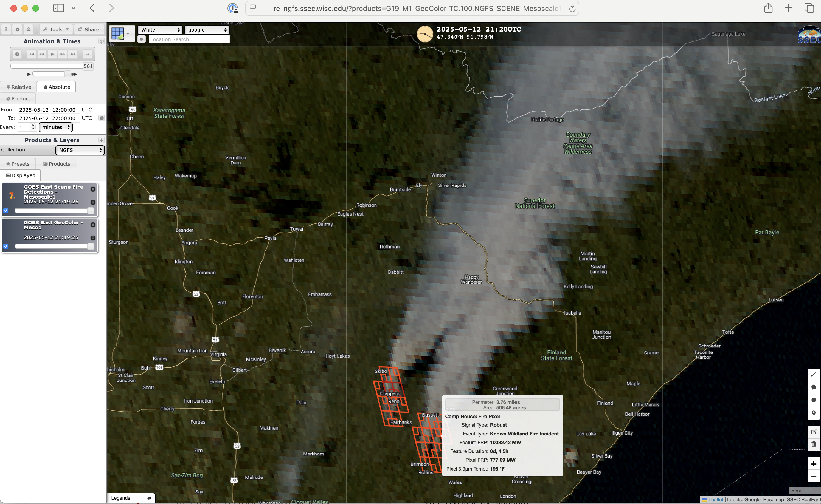Zoom in on the map
Image resolution: width=821 pixels, height=504 pixels.
(x=813, y=464)
